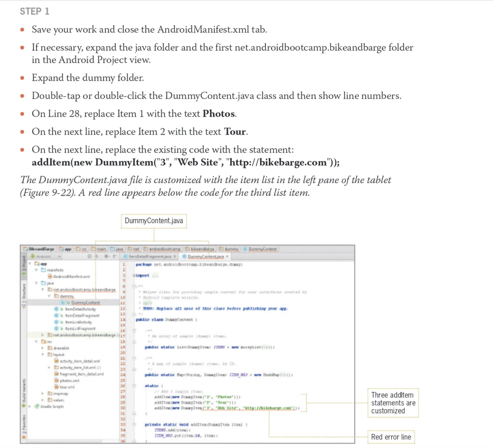Expand the drawable folder
The width and height of the screenshot is (493, 448).
coord(42,348)
